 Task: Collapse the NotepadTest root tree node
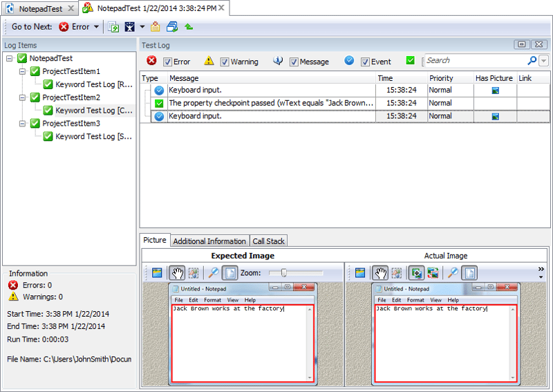[10, 59]
